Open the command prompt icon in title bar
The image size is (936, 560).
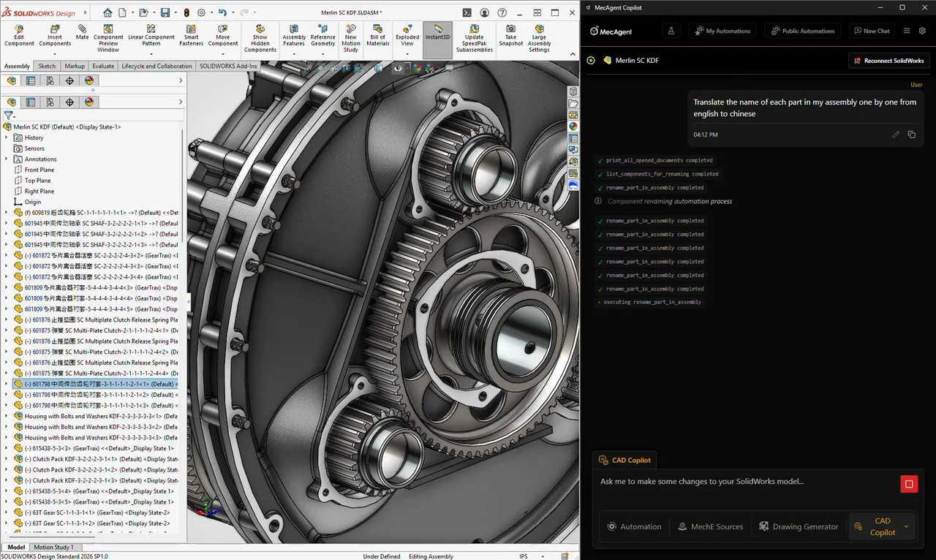coord(467,12)
